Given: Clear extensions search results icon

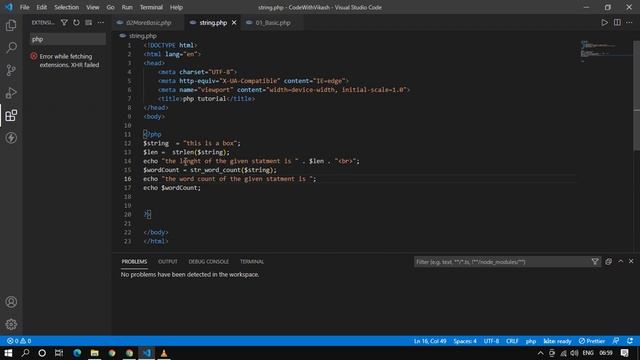Looking at the screenshot, I should point(89,23).
